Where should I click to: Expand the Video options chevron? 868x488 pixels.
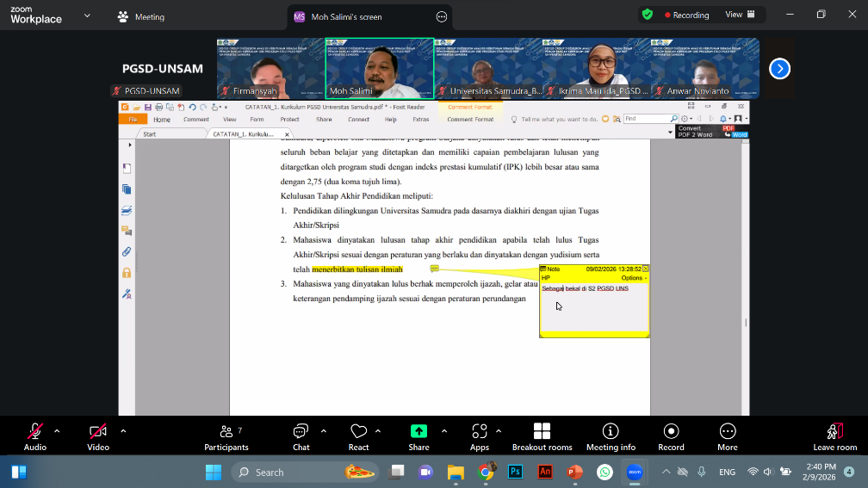123,430
